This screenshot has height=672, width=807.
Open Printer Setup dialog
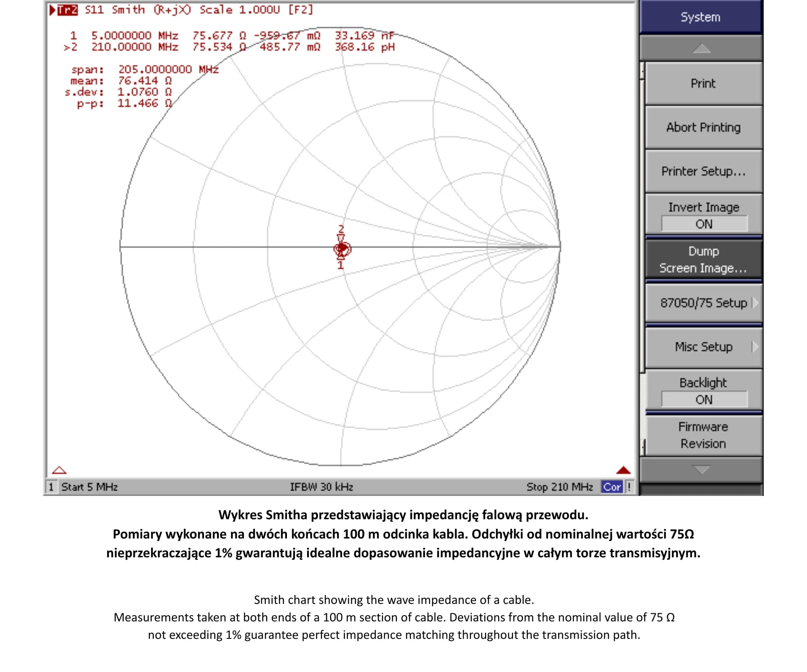click(703, 171)
